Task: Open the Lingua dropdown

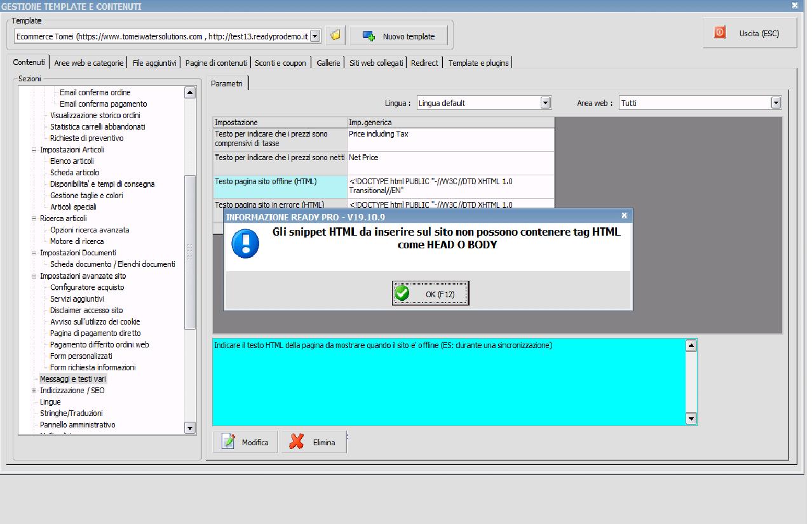Action: [545, 103]
